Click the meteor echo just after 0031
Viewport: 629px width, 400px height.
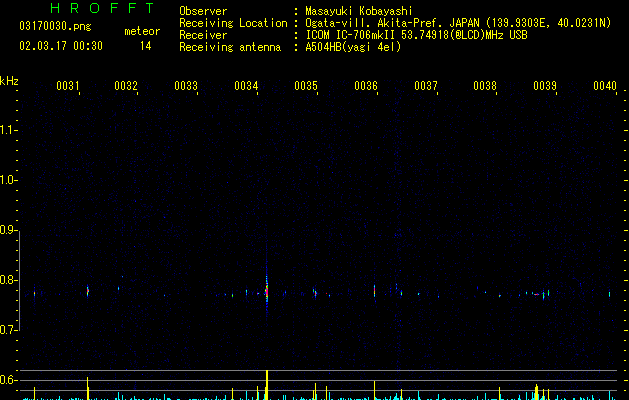point(87,291)
